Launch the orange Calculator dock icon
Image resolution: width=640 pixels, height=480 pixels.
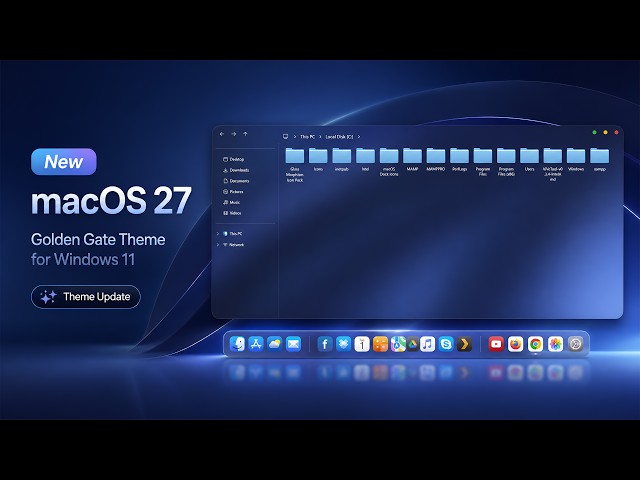point(380,344)
